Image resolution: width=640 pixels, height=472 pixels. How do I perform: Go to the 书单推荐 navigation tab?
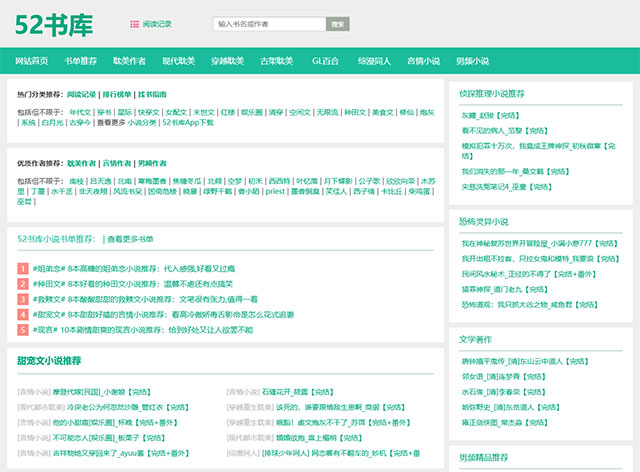(80, 61)
